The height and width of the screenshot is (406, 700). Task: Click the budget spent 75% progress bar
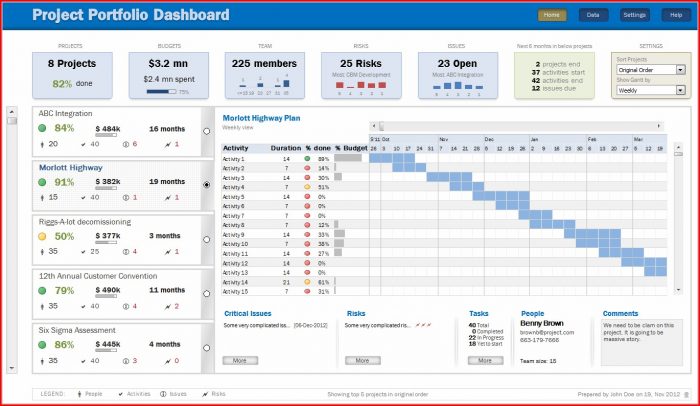tap(161, 92)
